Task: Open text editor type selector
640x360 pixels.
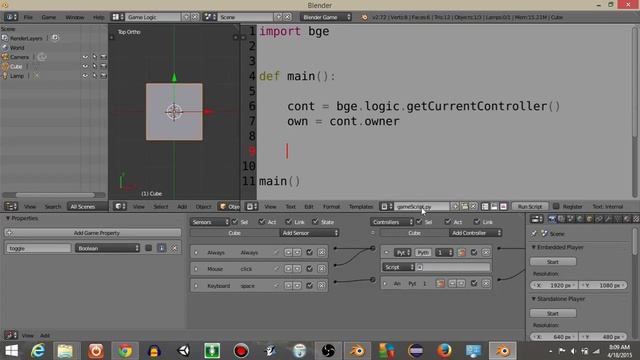Action: pyautogui.click(x=251, y=207)
